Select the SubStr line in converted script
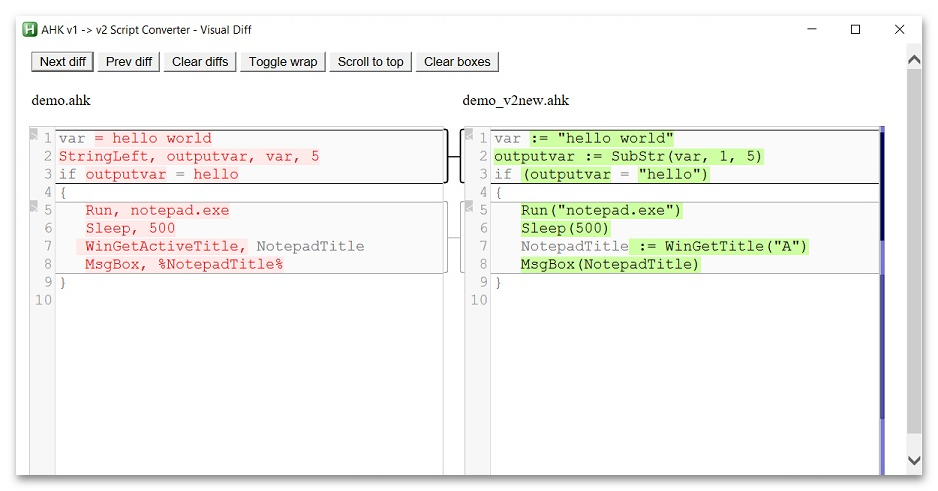Image resolution: width=938 pixels, height=491 pixels. (628, 157)
